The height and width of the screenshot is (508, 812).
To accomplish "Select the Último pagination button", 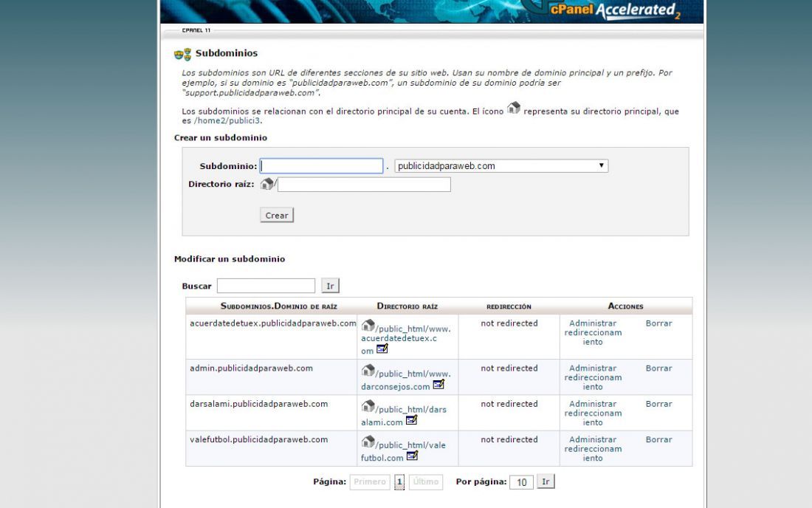I will coord(426,482).
